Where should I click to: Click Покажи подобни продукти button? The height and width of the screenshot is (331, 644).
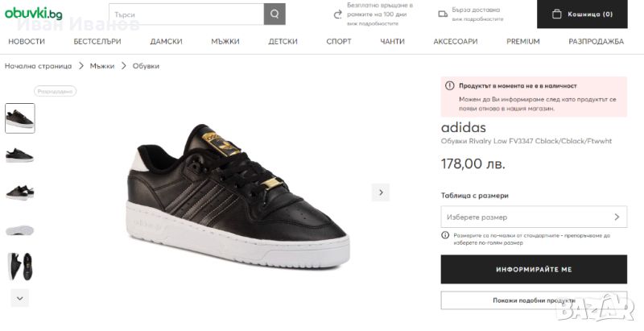tap(534, 300)
